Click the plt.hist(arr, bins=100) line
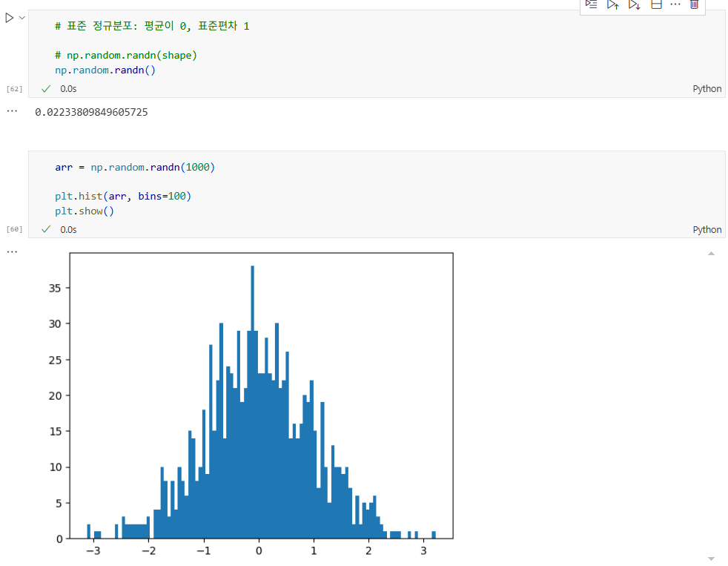 tap(123, 196)
